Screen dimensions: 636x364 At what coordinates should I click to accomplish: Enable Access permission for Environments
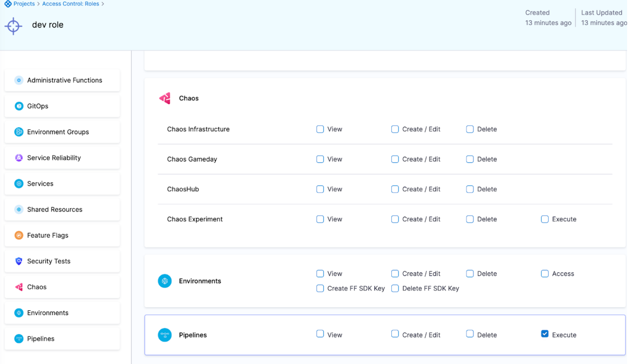click(x=544, y=274)
